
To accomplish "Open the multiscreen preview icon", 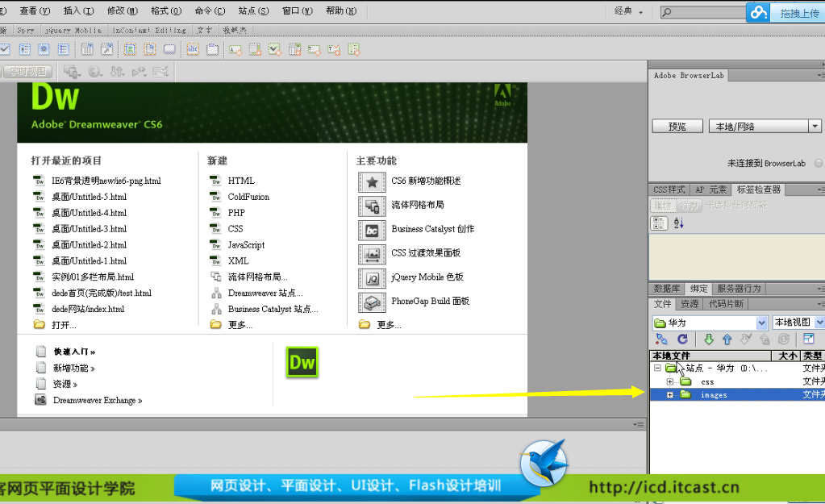I will [x=72, y=72].
